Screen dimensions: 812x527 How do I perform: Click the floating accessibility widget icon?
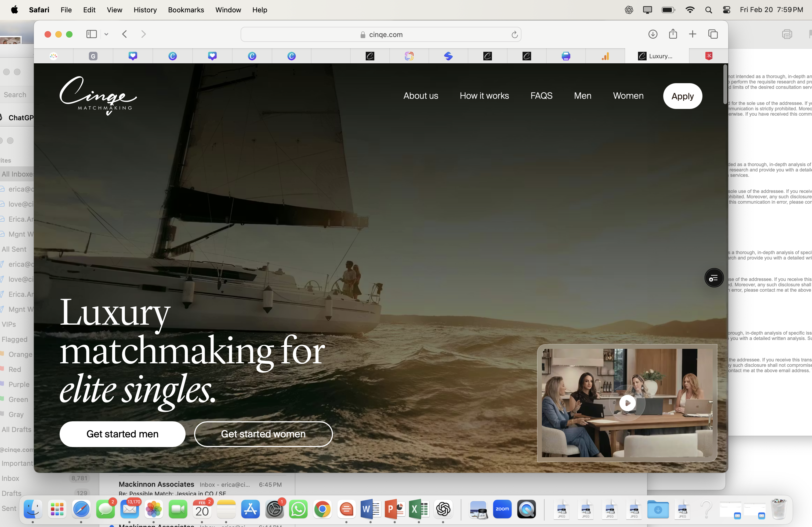coord(714,278)
